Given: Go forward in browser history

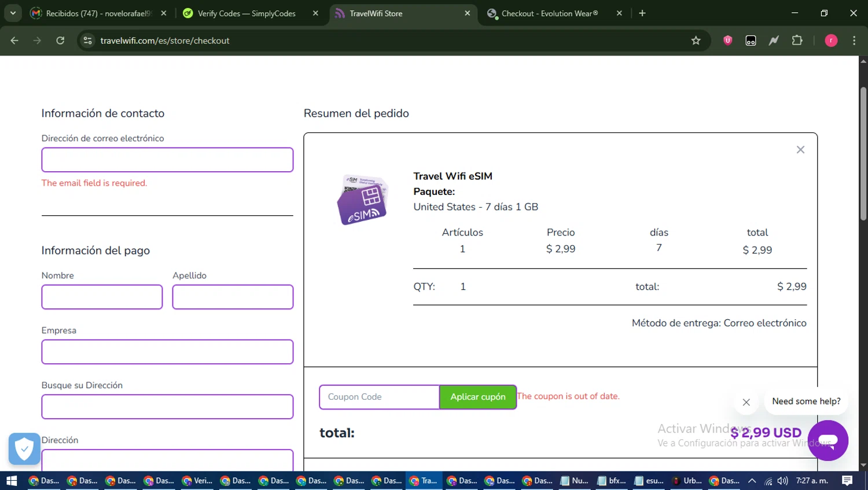Looking at the screenshot, I should click(x=37, y=40).
